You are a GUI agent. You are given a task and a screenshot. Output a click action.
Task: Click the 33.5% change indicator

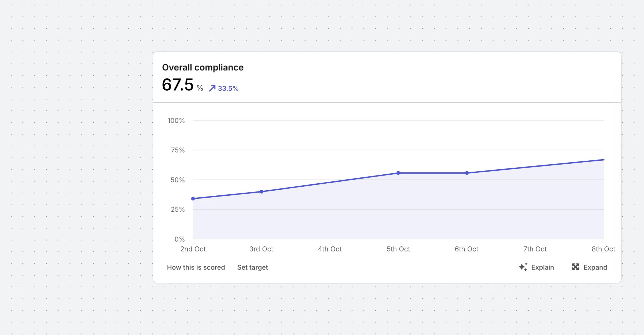click(x=228, y=88)
